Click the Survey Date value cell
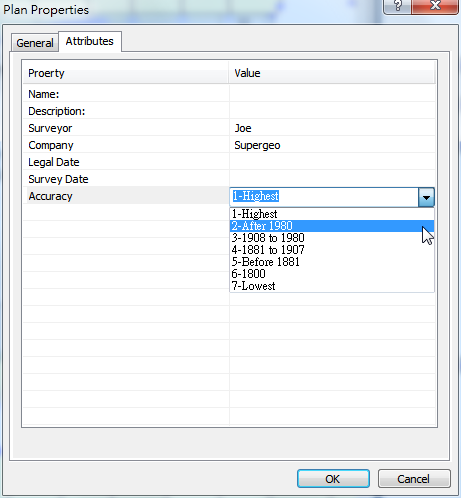 pos(332,179)
